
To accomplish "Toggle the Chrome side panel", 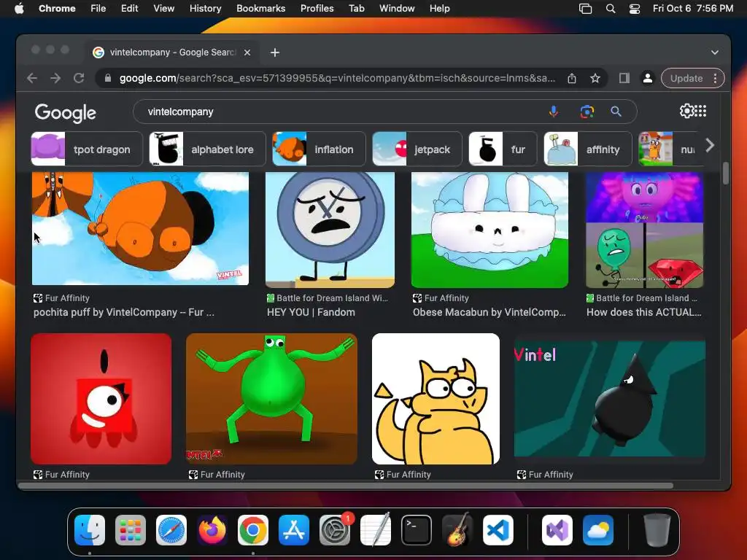I will tap(624, 78).
